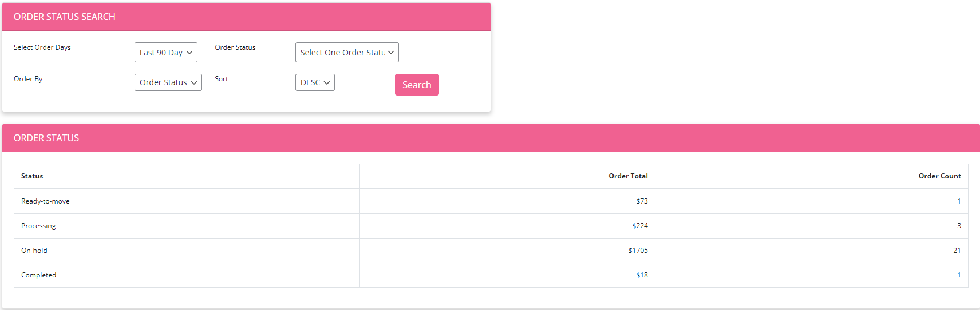
Task: Select the On-hold status cell
Action: [34, 251]
